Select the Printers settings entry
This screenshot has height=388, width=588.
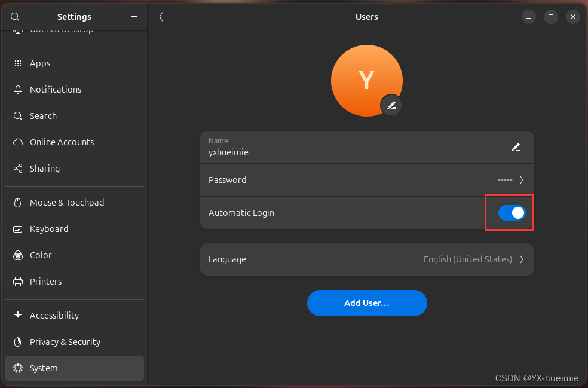pyautogui.click(x=74, y=282)
